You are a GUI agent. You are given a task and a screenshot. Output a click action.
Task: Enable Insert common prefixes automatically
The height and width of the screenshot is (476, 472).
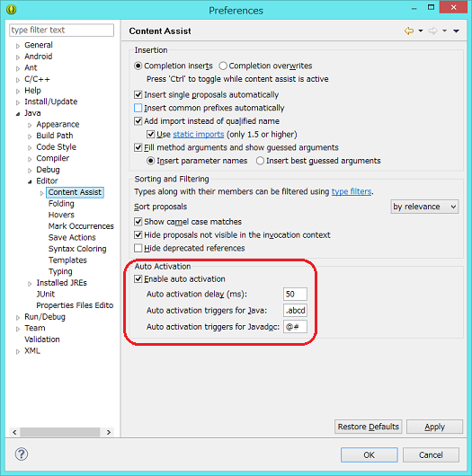pyautogui.click(x=138, y=108)
